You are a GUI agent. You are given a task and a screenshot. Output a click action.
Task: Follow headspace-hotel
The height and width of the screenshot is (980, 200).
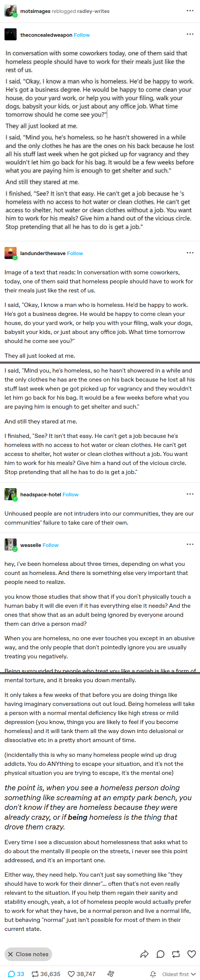(71, 495)
